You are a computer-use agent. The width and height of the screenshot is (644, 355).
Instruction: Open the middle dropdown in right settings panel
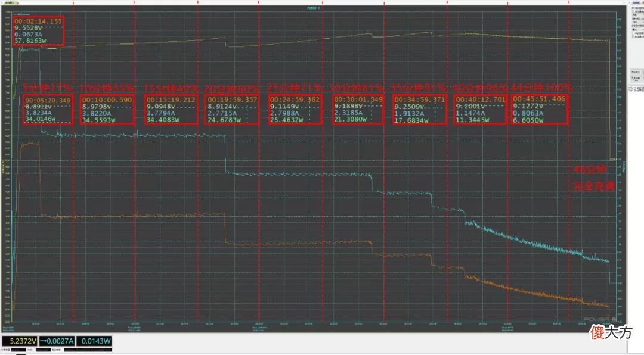tap(638, 22)
